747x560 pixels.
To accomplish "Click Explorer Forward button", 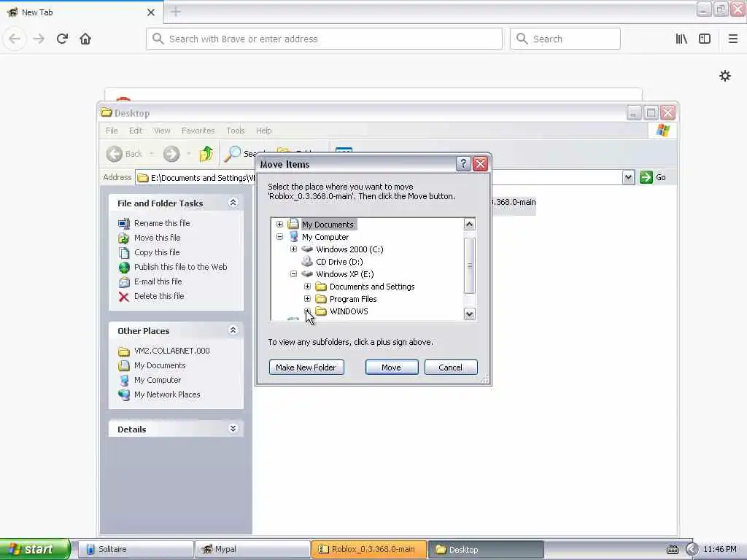I will pyautogui.click(x=171, y=153).
